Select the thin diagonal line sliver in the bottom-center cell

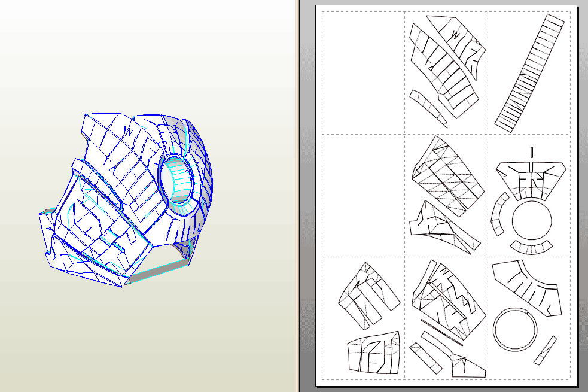(441, 332)
